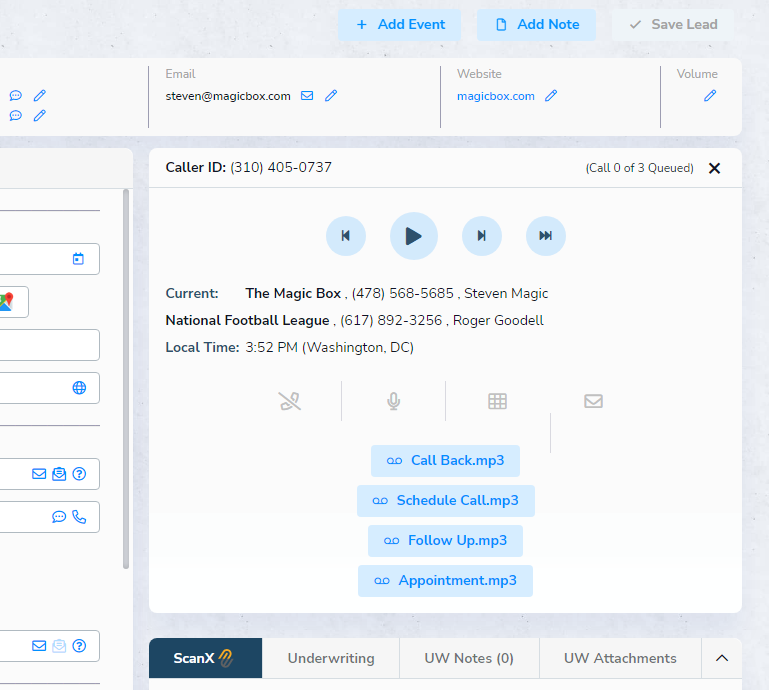Open the magicbox.com website link
Viewport: 769px width, 690px height.
point(495,96)
